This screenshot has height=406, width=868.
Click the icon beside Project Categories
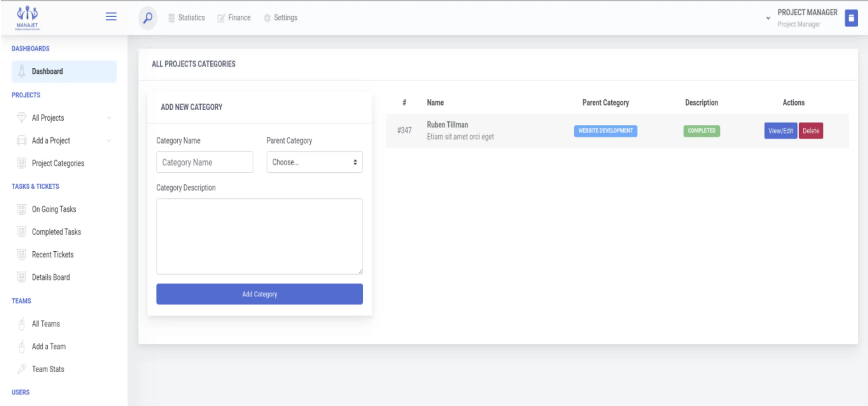[x=21, y=163]
